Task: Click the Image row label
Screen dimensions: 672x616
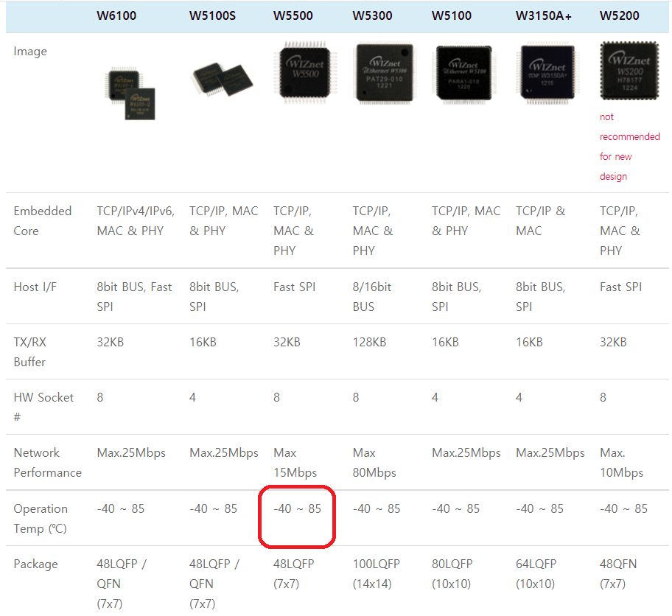Action: pyautogui.click(x=30, y=52)
